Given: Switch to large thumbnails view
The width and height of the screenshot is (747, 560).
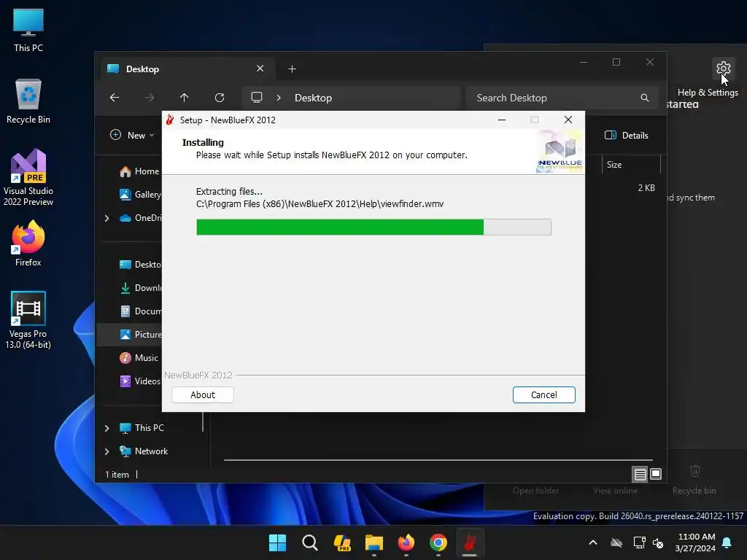Looking at the screenshot, I should pos(656,474).
